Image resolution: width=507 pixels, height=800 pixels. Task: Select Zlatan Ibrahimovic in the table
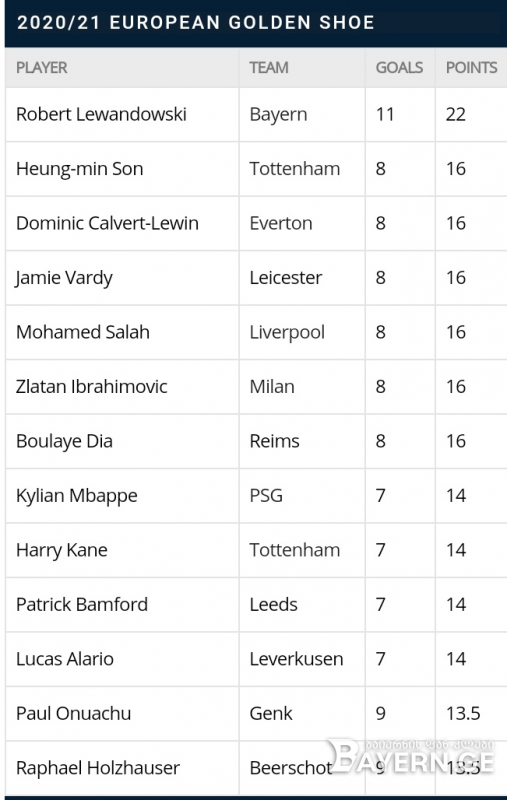pyautogui.click(x=91, y=387)
